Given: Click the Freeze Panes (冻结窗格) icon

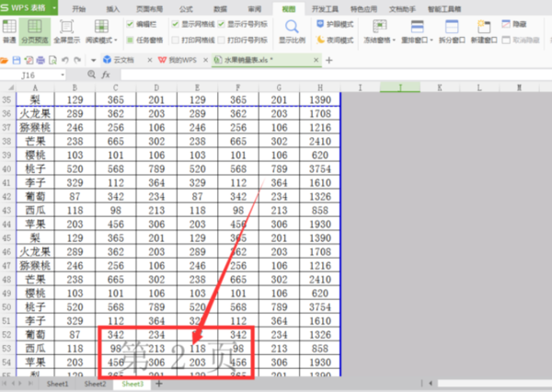Looking at the screenshot, I should click(379, 27).
